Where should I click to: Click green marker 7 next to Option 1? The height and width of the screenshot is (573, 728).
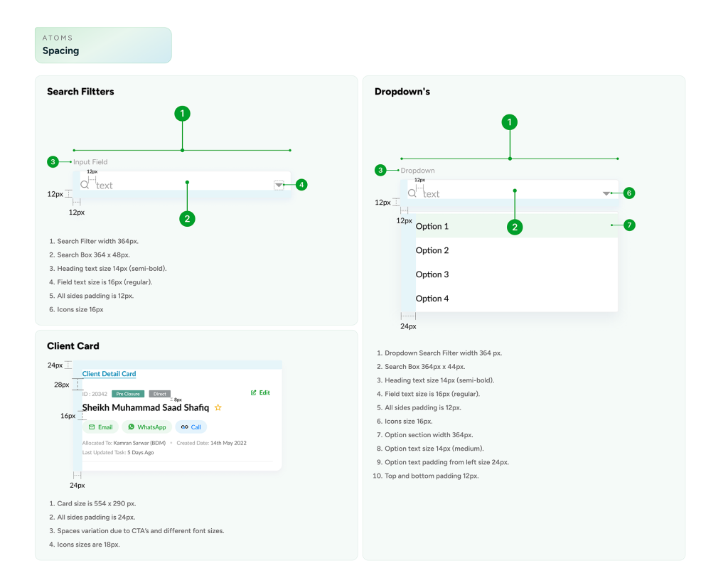(628, 225)
